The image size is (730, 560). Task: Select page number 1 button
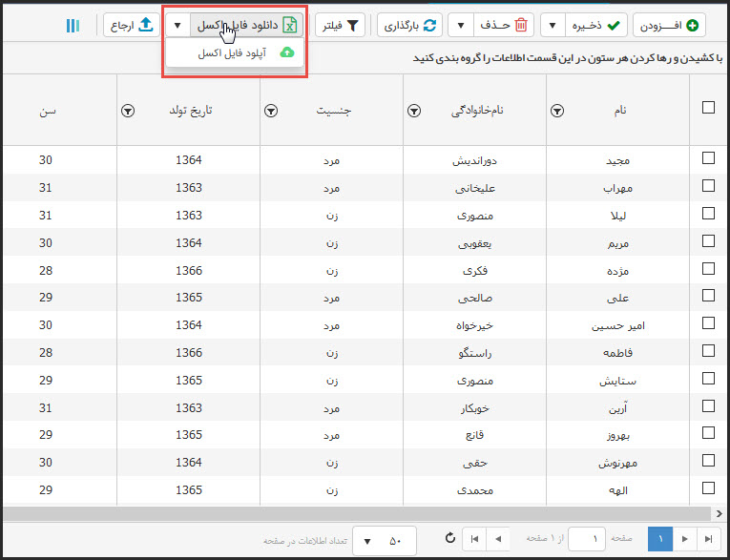[660, 539]
